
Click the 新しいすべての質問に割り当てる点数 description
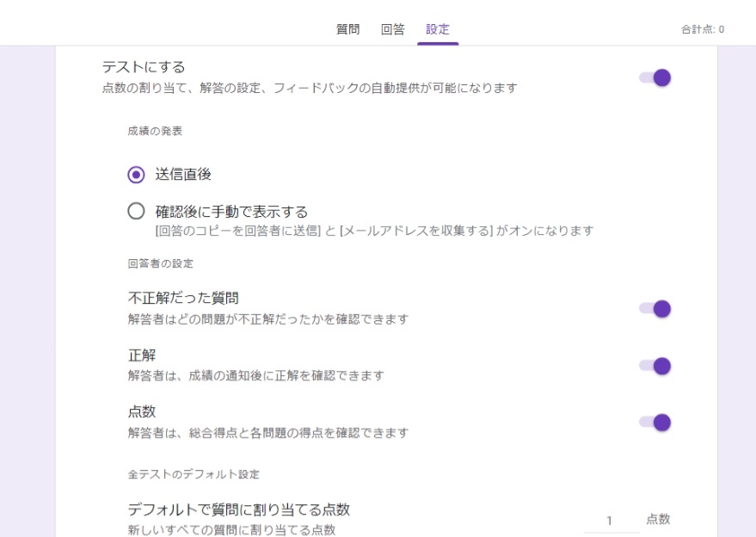231,530
